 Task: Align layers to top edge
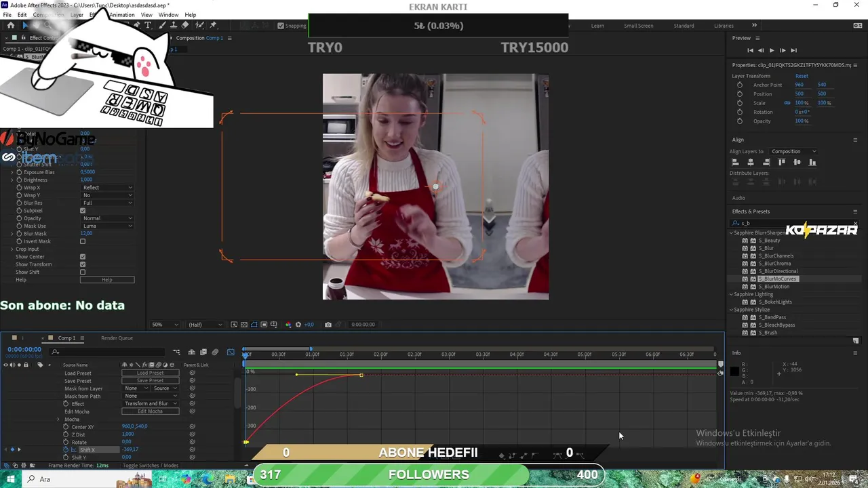[x=782, y=162]
